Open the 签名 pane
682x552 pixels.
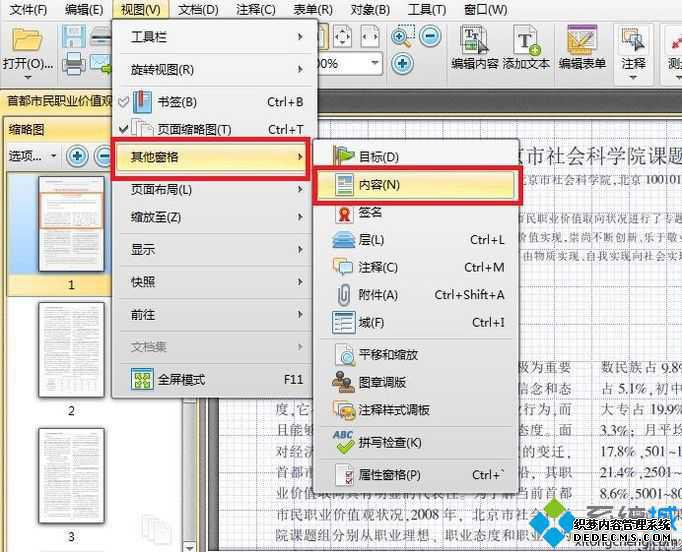tap(417, 213)
